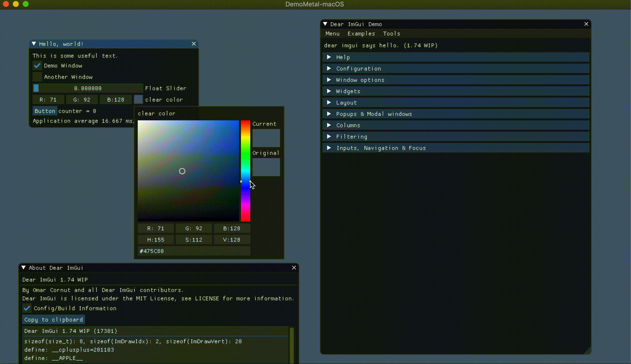Image resolution: width=631 pixels, height=364 pixels.
Task: Collapse the Dear ImGui Demo window triangle
Action: pyautogui.click(x=325, y=24)
